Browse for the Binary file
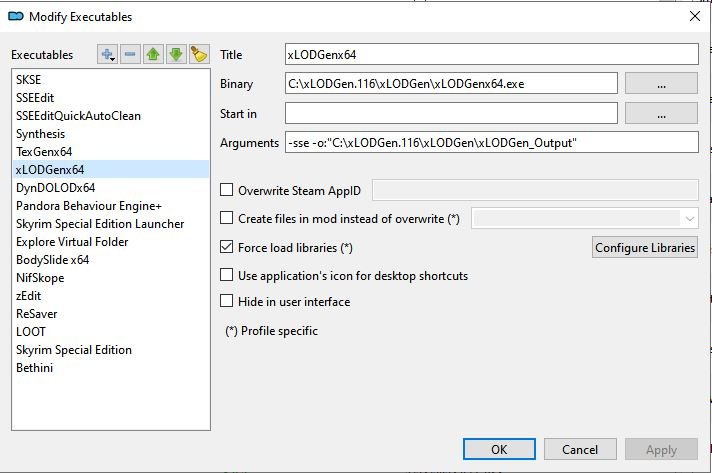This screenshot has height=473, width=712. click(661, 84)
